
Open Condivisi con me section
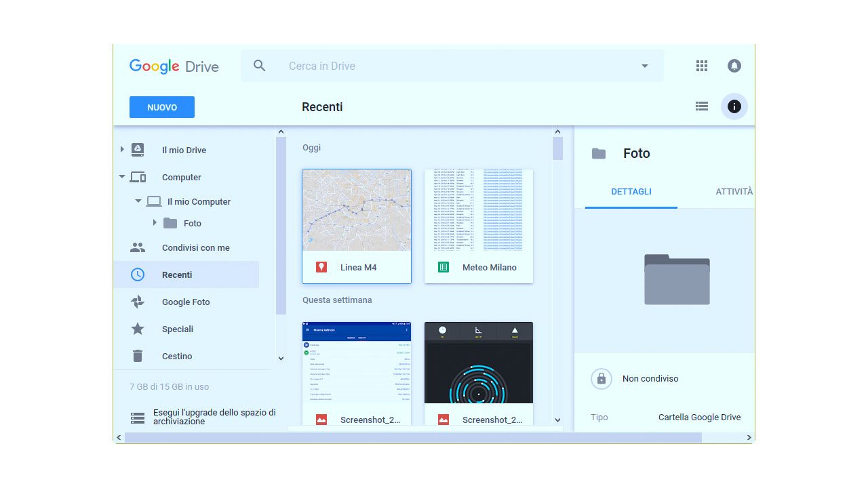pyautogui.click(x=195, y=248)
